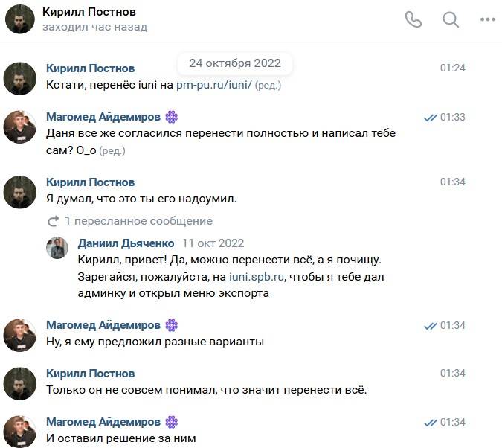This screenshot has height=448, width=502.
Task: Click the purple badge on the 'Ну, я ему предложил' message
Action: point(172,325)
